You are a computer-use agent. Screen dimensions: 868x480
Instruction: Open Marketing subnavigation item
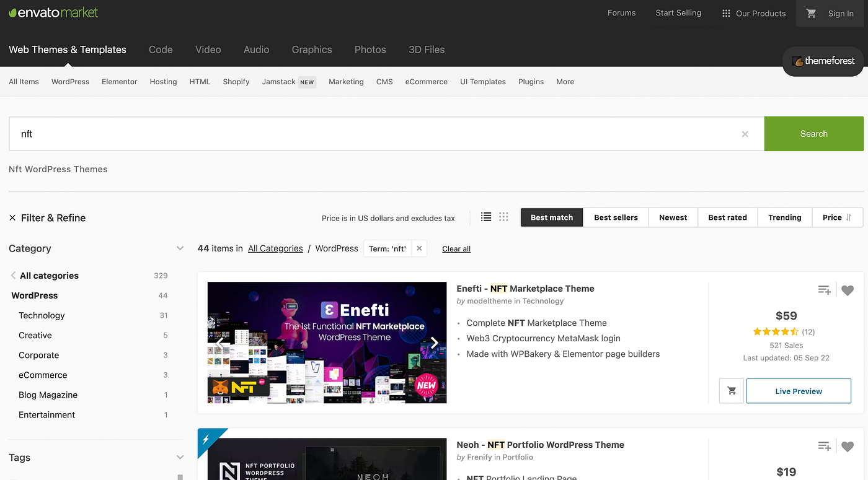pyautogui.click(x=346, y=82)
